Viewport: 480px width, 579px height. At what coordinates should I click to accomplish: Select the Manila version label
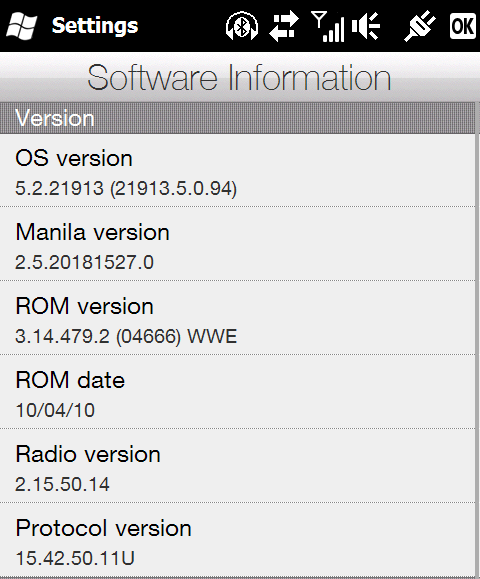(92, 232)
